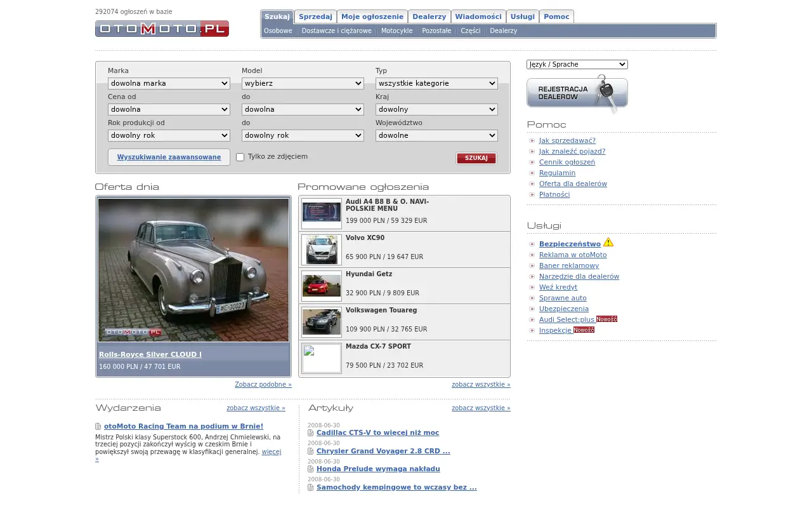This screenshot has width=812, height=508.
Task: Click the document icon beside otoMoto Racing Team
Action: pos(98,427)
